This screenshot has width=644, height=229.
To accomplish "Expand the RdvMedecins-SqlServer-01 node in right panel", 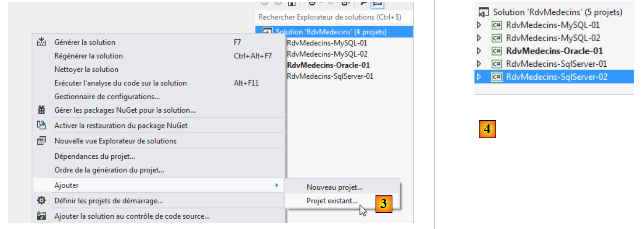I will (480, 64).
